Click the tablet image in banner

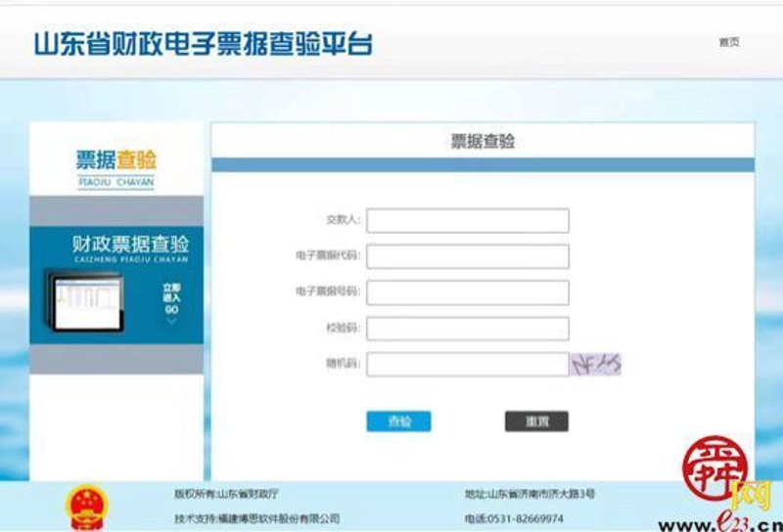pyautogui.click(x=86, y=302)
